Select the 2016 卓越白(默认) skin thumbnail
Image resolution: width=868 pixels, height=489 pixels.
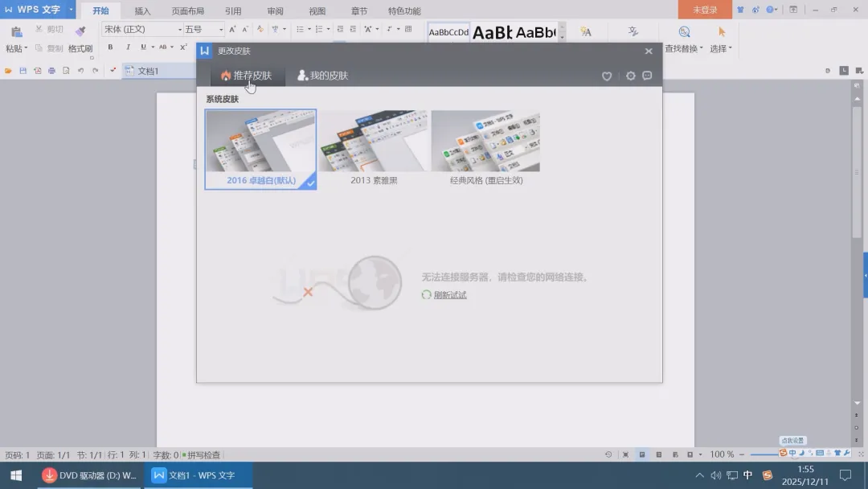coord(260,150)
